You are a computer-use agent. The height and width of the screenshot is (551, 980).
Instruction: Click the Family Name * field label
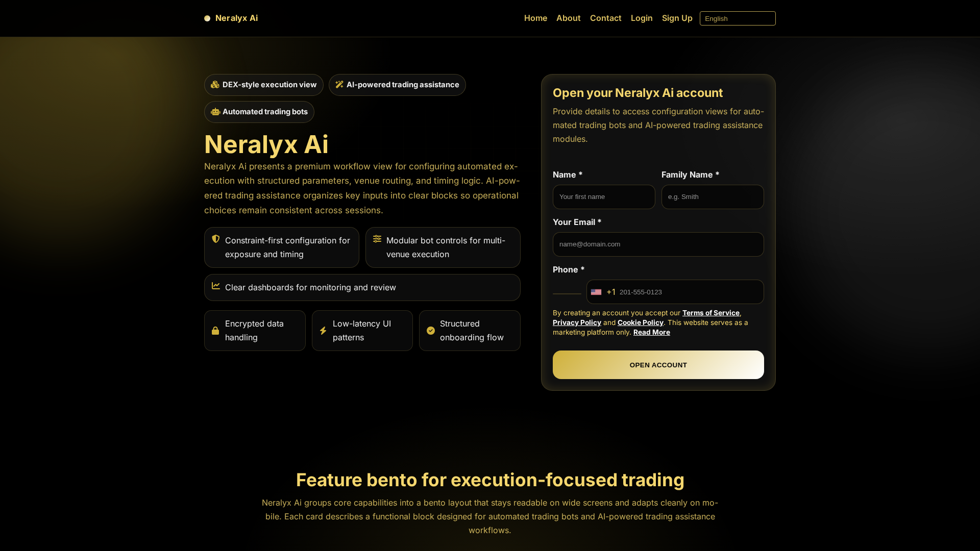pos(690,174)
